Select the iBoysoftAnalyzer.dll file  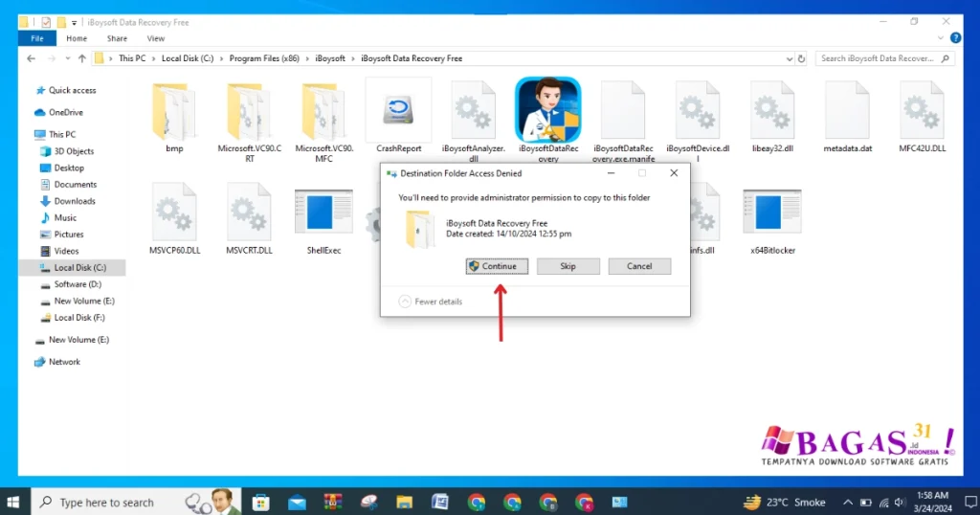pos(473,111)
